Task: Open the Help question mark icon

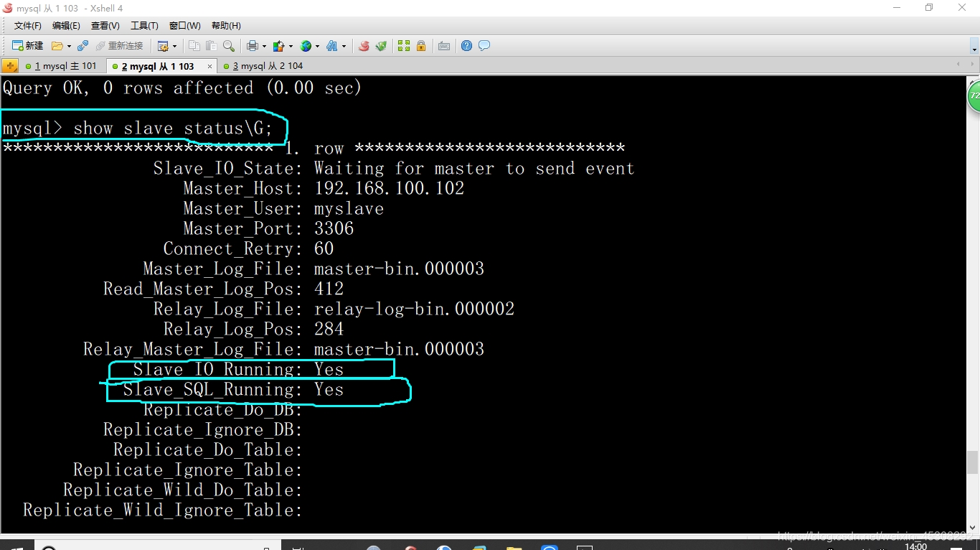Action: (x=467, y=46)
